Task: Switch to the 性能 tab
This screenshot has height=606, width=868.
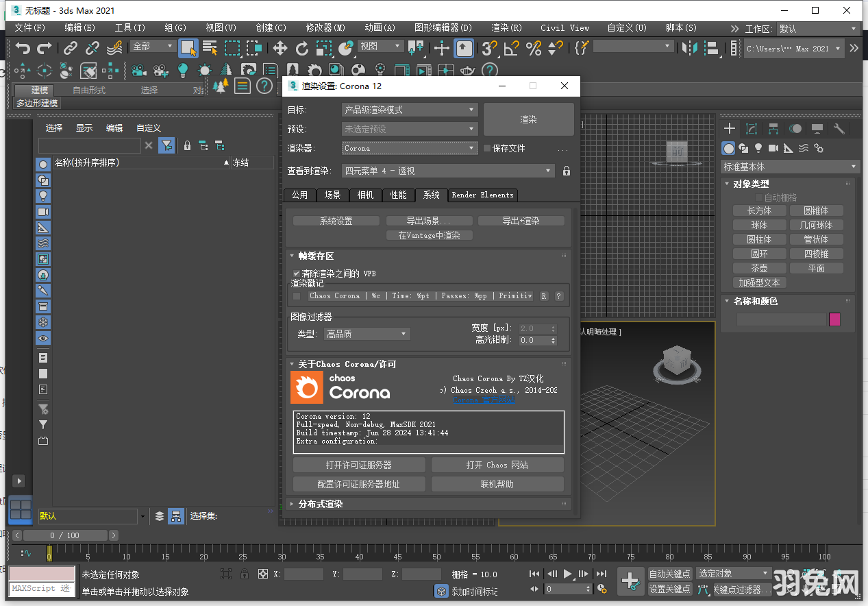Action: click(x=398, y=195)
